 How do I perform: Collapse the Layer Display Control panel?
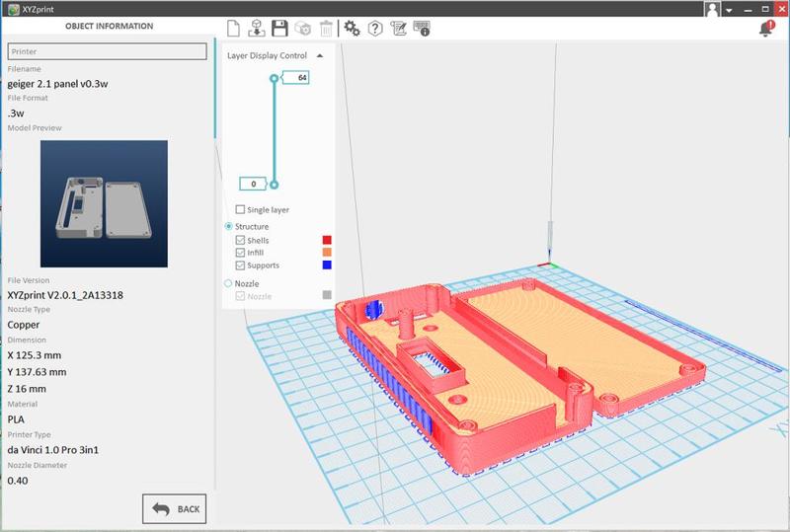click(x=320, y=56)
